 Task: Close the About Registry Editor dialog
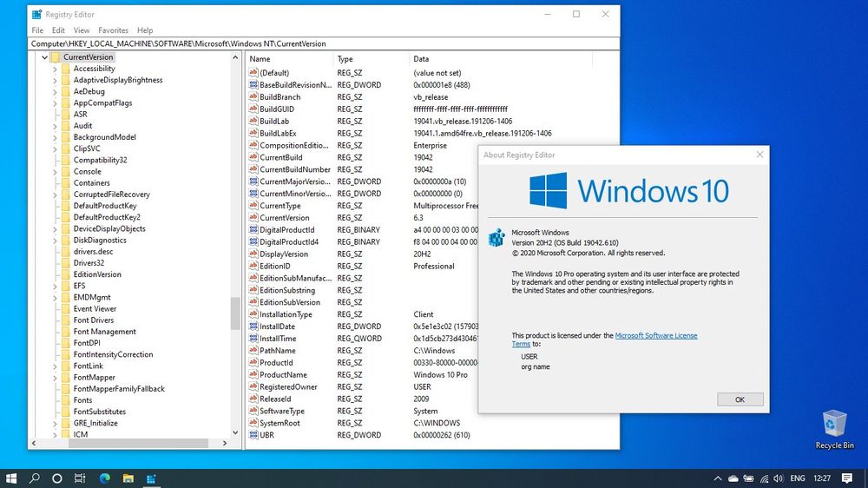click(x=759, y=155)
